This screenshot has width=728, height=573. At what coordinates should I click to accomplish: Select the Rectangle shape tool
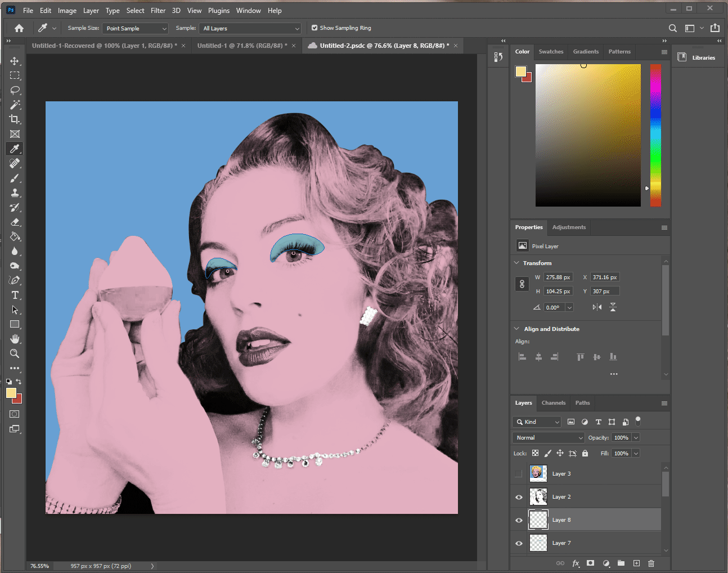tap(15, 324)
